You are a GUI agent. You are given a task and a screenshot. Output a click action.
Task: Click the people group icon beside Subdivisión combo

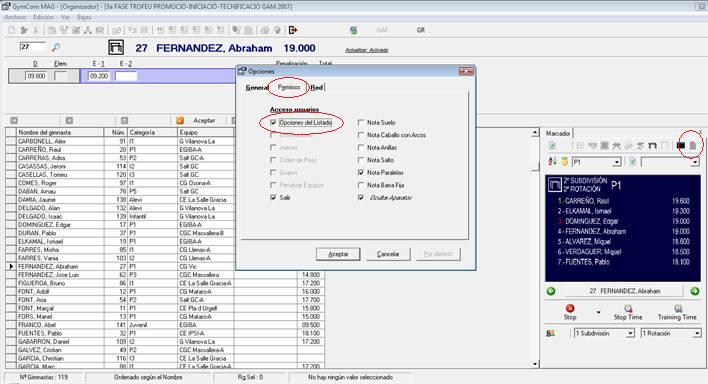click(x=550, y=333)
